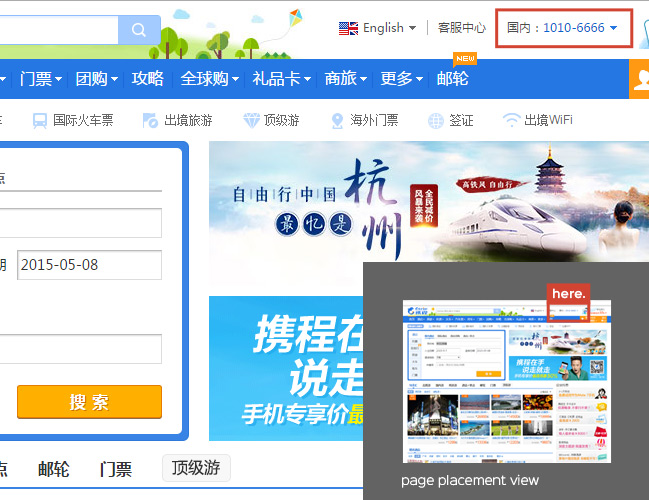The image size is (649, 500).
Task: Click the orange 搜索 search button
Action: pos(89,402)
